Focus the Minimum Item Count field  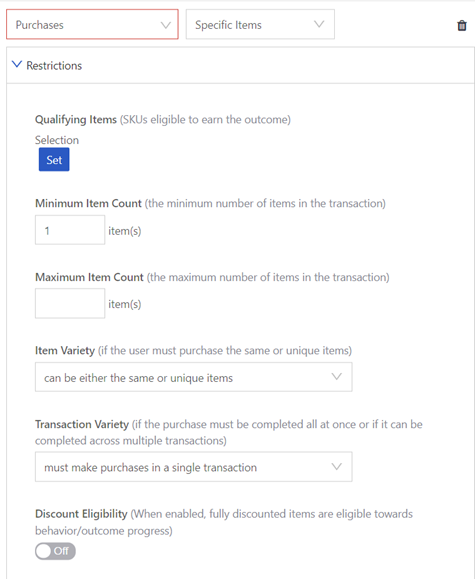(70, 230)
